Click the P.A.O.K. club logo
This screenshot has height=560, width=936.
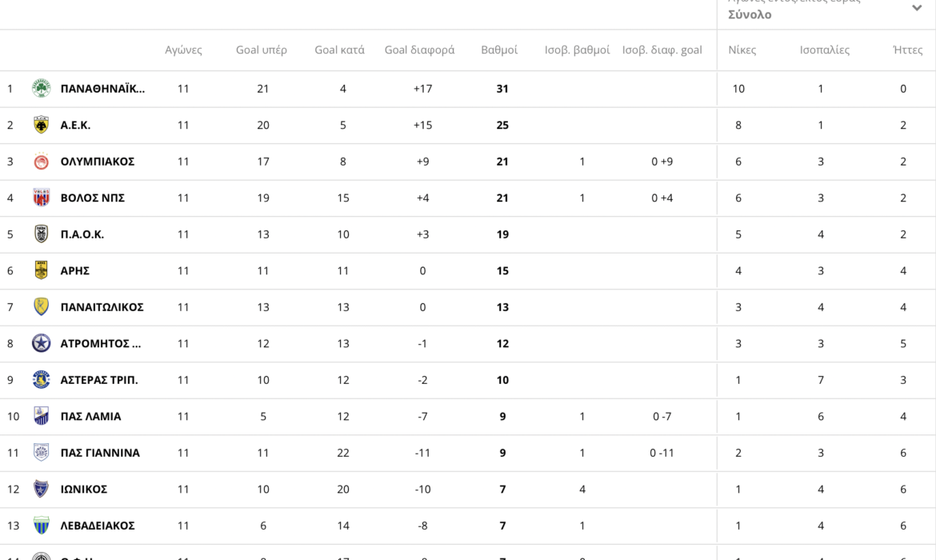tap(41, 234)
